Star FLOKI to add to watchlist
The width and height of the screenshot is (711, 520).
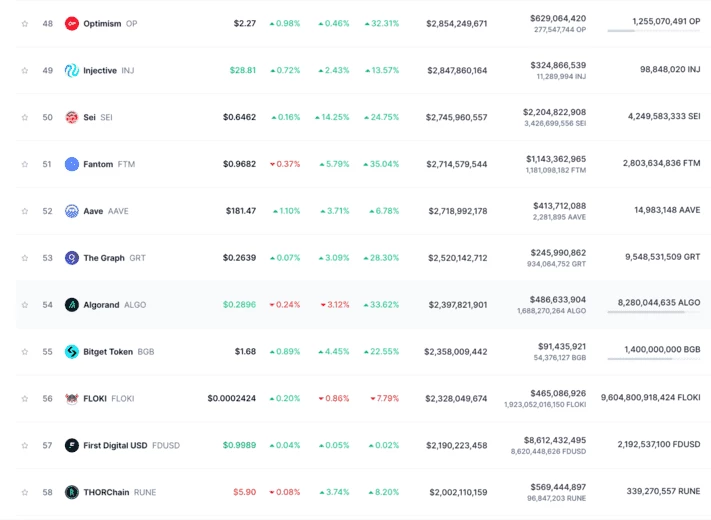tap(25, 399)
